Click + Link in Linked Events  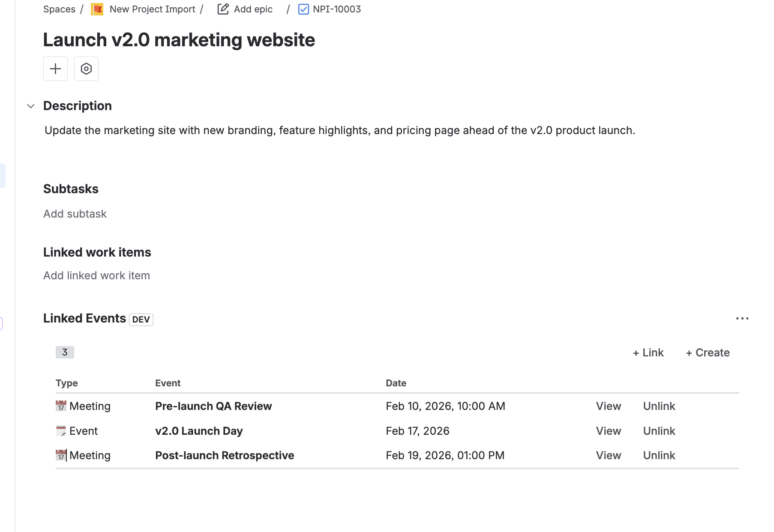[x=648, y=353]
